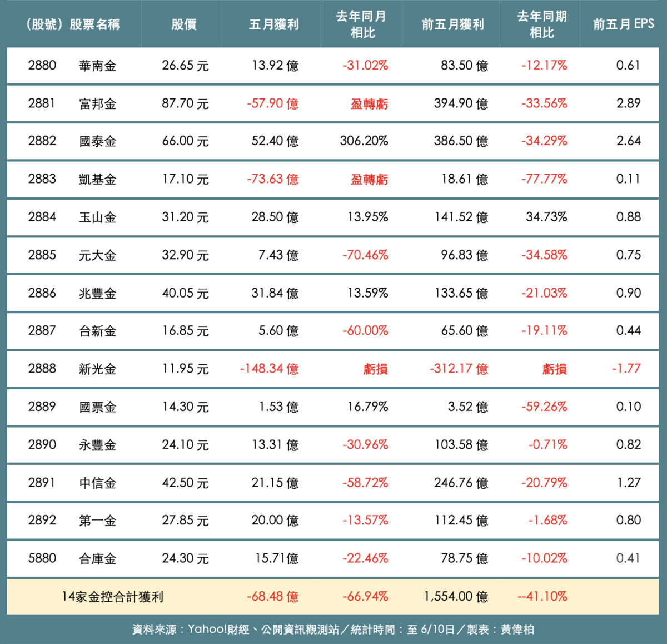Select the 五月獲利 column header
667x644 pixels.
point(272,24)
